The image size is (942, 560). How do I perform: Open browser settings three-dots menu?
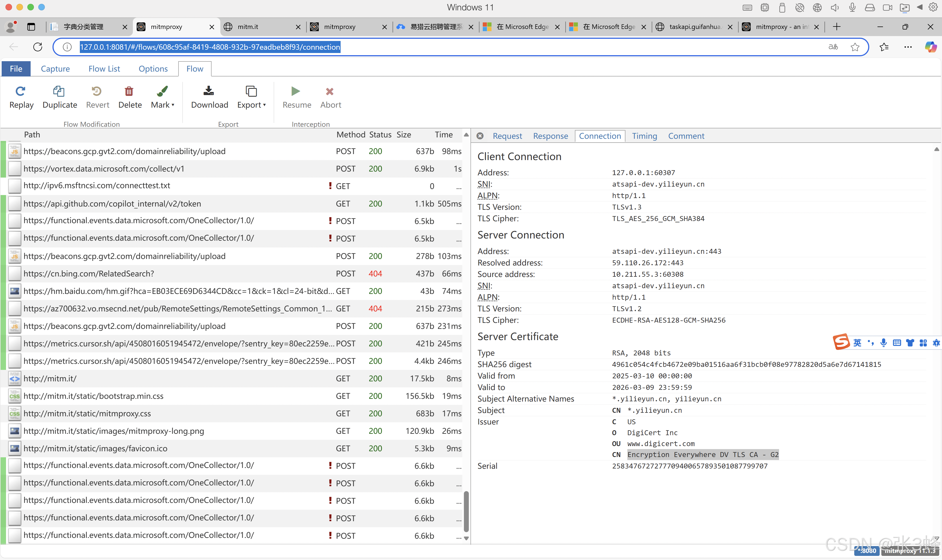point(908,47)
